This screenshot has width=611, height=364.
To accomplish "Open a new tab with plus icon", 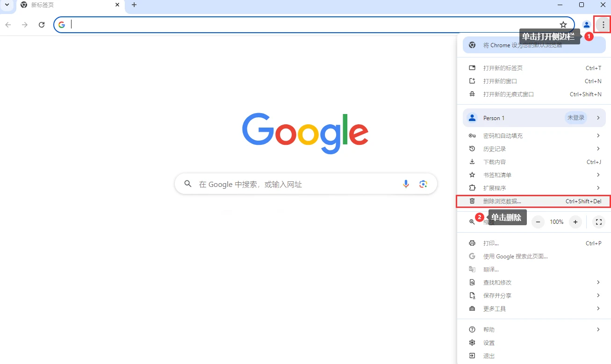I will tap(134, 5).
